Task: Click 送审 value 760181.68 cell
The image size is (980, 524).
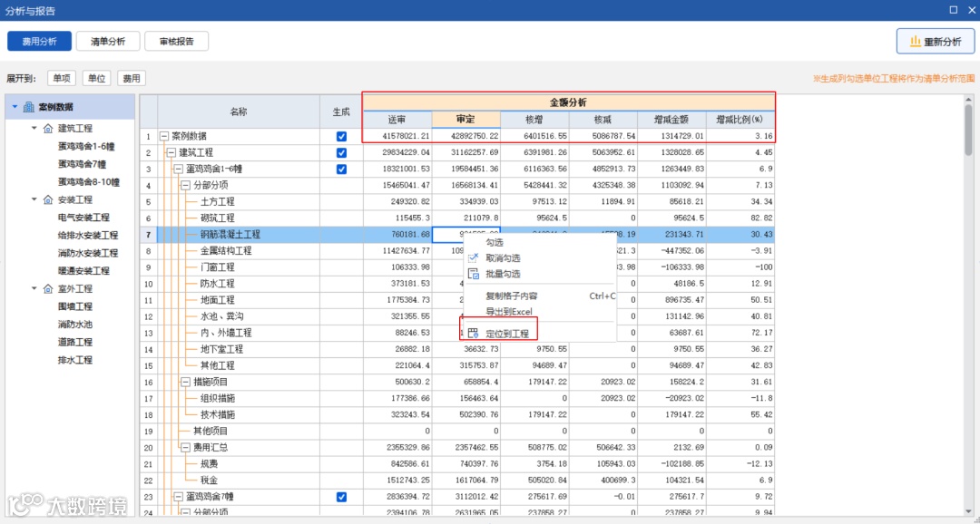Action: (x=397, y=234)
